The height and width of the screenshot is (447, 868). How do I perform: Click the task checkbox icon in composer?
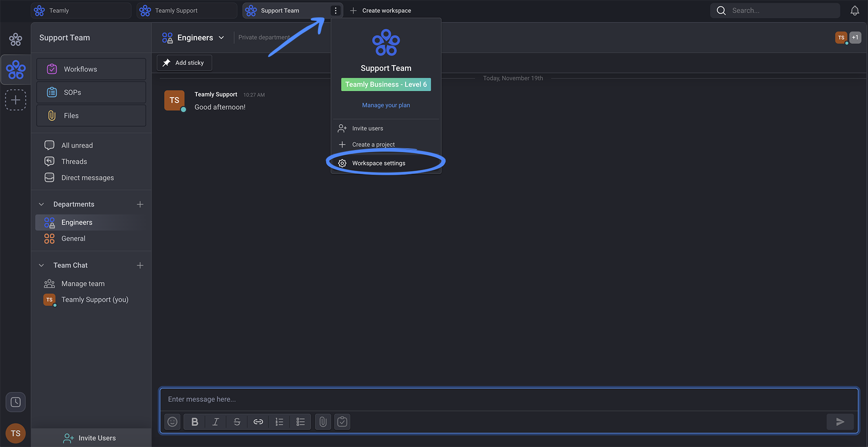[342, 422]
